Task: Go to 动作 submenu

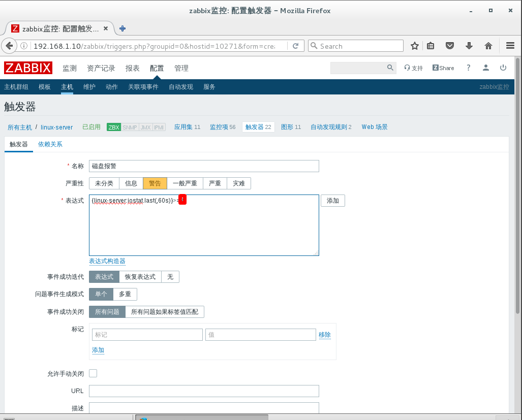Action: [111, 87]
